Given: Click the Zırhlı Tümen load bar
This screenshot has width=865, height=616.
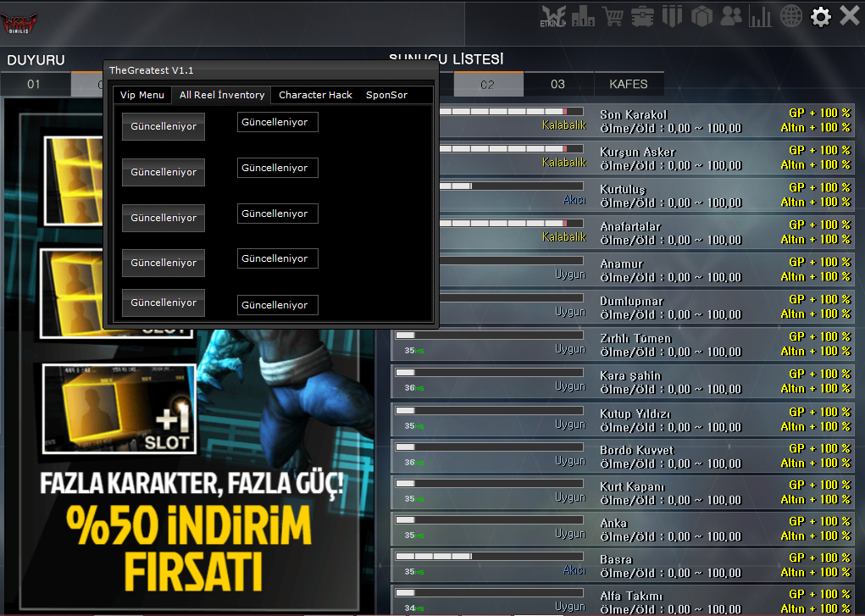Looking at the screenshot, I should click(490, 335).
